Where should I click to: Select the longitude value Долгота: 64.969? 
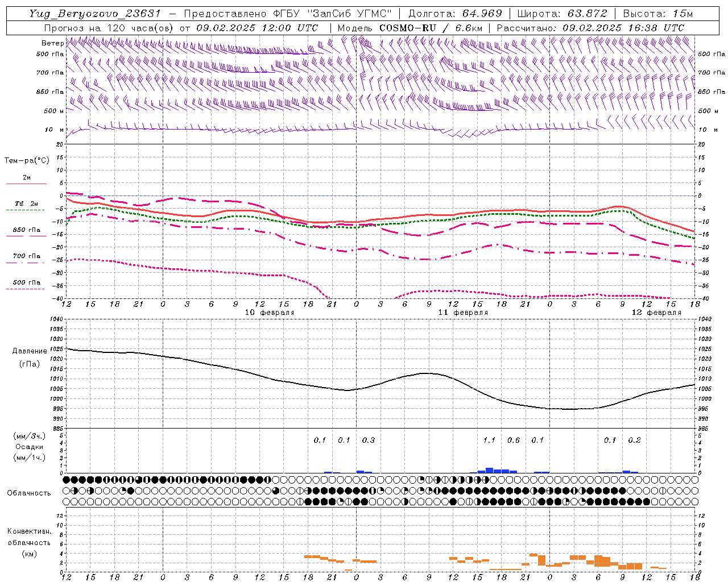pos(456,14)
